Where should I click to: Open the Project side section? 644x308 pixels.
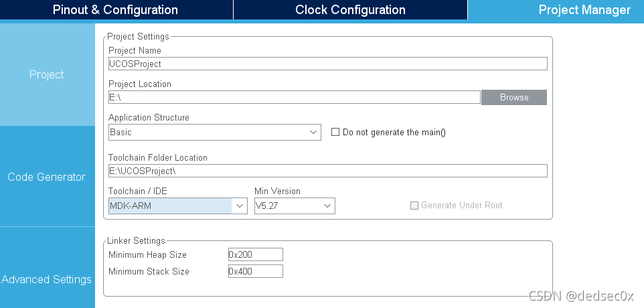pos(47,75)
